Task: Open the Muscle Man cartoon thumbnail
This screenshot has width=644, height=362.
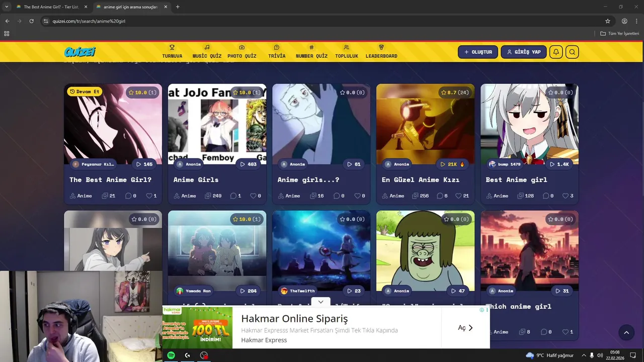Action: pos(425,251)
